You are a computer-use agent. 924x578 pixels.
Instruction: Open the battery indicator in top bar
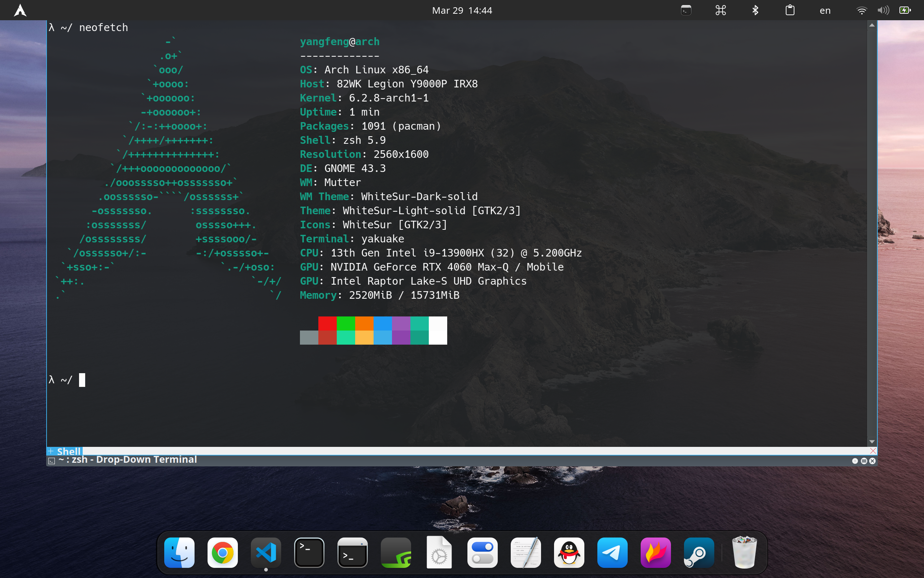905,10
